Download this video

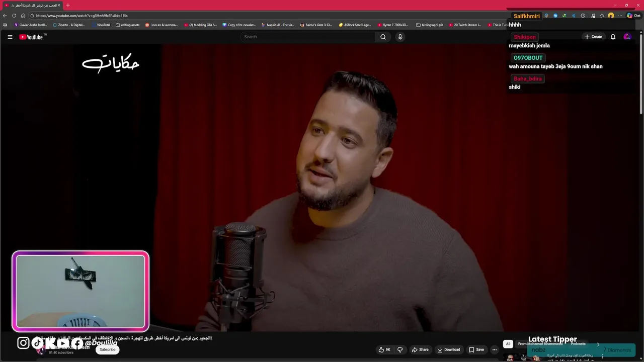point(449,349)
